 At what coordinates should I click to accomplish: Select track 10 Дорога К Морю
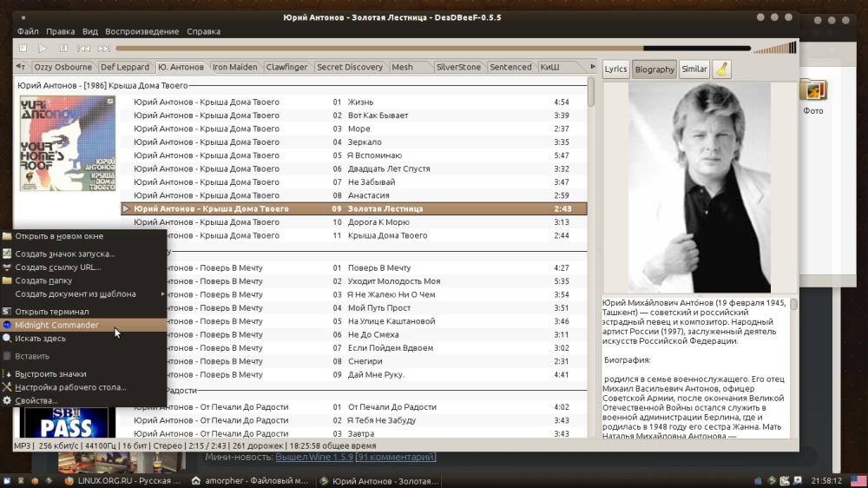(353, 222)
